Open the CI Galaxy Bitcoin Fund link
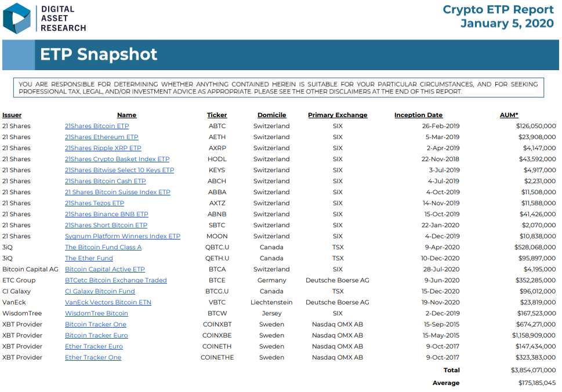Image resolution: width=562 pixels, height=392 pixels. tap(100, 291)
